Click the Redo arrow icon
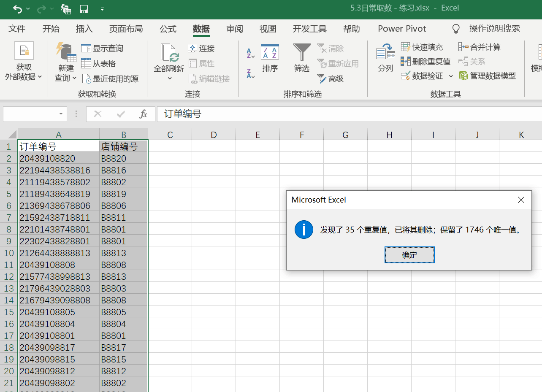 point(41,8)
